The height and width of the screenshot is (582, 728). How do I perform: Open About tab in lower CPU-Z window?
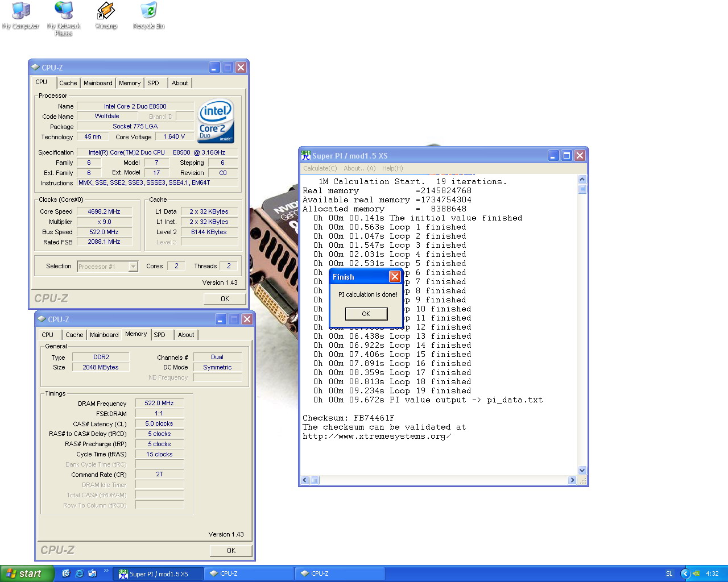[186, 335]
